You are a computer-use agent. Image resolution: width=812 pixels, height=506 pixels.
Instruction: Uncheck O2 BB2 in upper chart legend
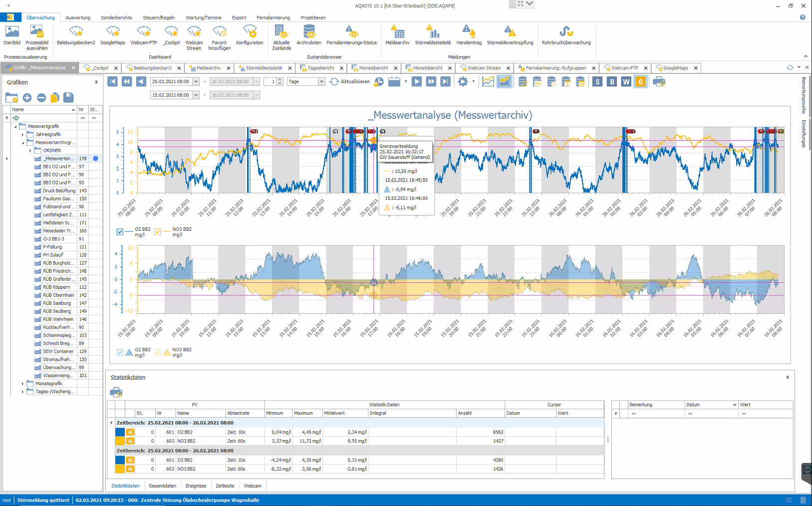120,232
